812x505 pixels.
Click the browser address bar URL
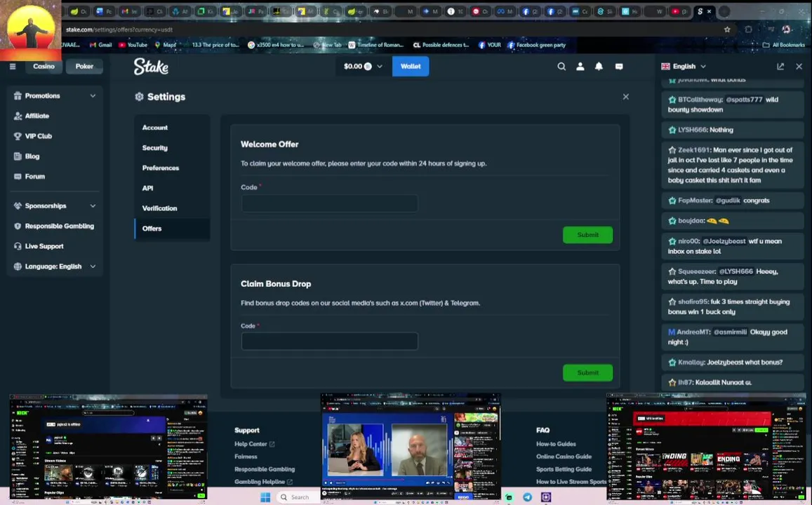tap(119, 29)
